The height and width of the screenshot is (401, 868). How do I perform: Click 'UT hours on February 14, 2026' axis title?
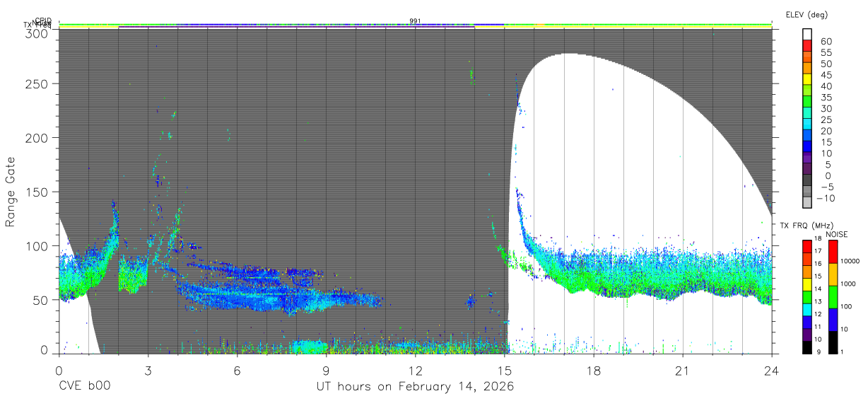pyautogui.click(x=414, y=387)
